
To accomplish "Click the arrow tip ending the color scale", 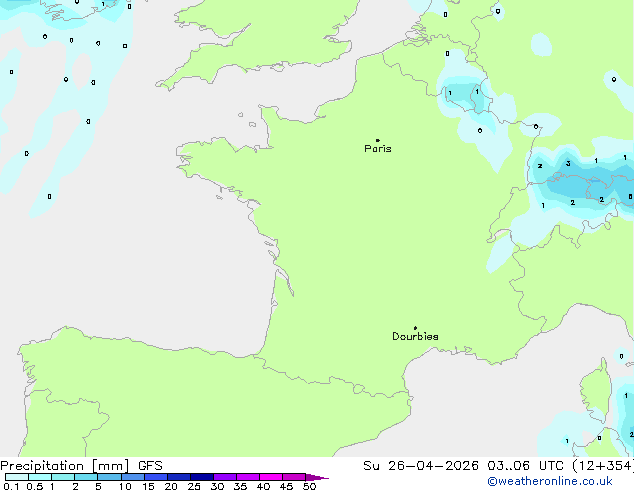I will (324, 478).
